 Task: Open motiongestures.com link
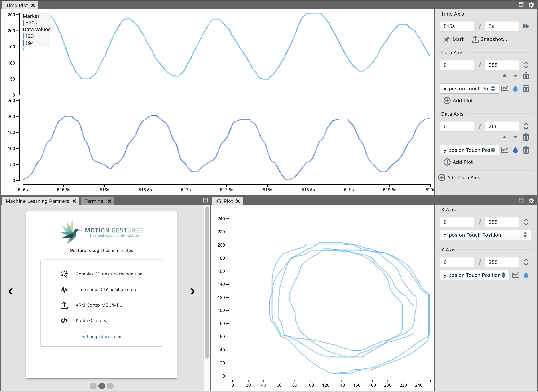pos(101,336)
